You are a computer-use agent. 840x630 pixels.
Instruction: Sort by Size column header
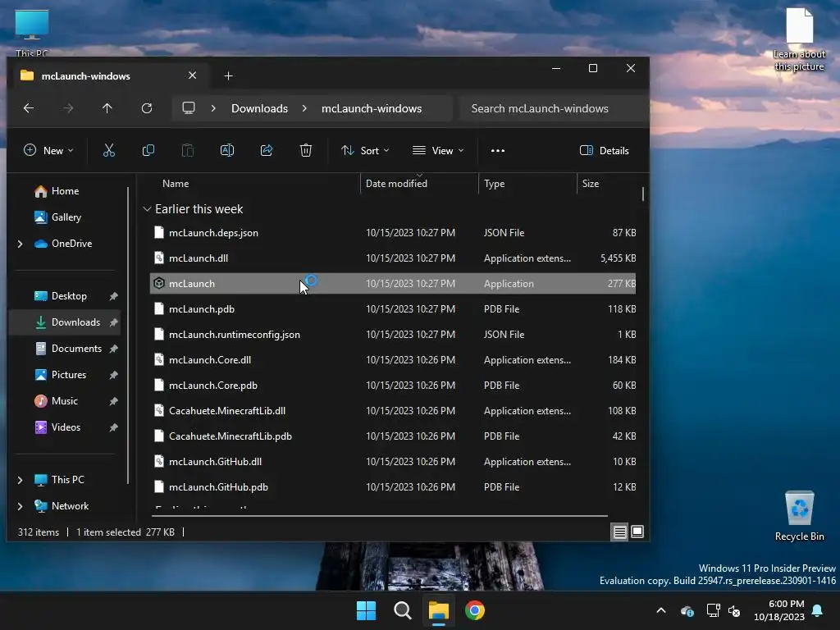tap(609, 184)
